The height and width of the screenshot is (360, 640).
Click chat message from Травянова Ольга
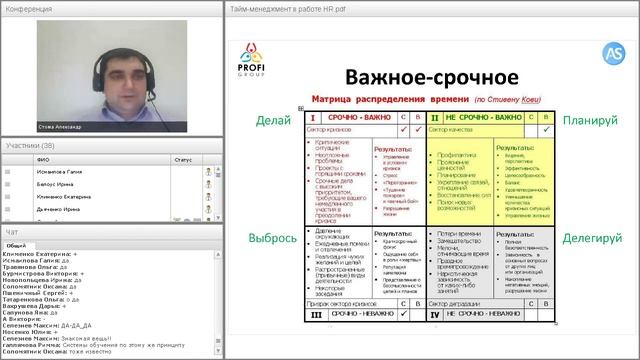pyautogui.click(x=35, y=267)
